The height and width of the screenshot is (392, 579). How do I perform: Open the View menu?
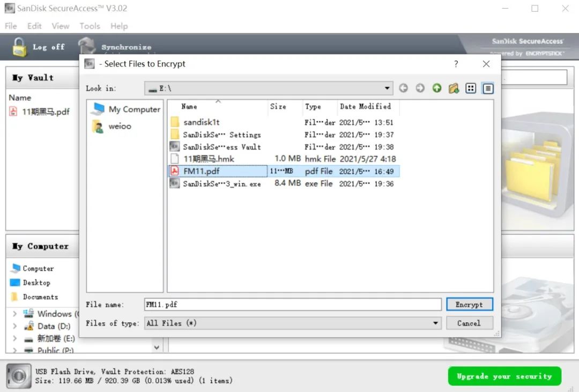pos(61,26)
